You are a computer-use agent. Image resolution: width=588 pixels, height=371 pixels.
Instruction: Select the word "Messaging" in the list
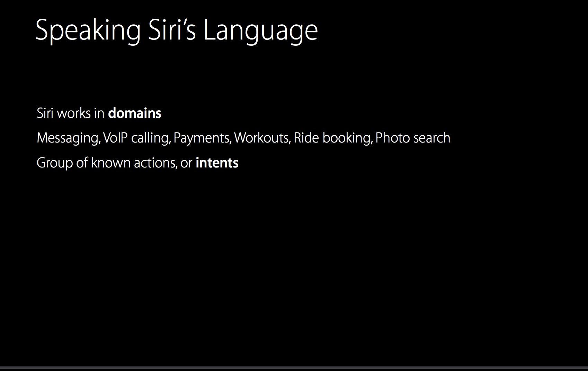coord(68,138)
